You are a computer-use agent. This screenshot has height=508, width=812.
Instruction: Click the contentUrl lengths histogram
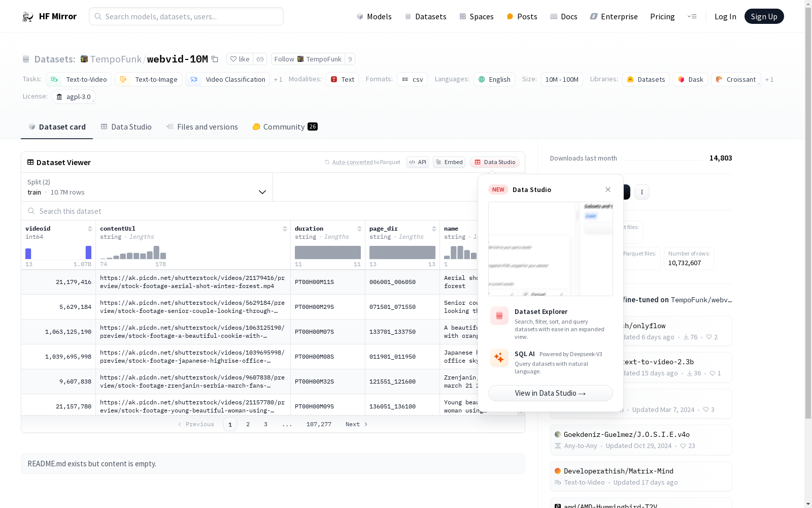pyautogui.click(x=133, y=252)
